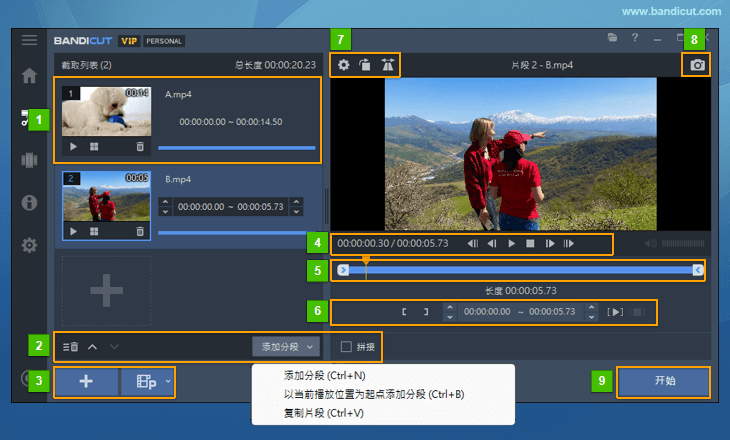Delete the B.mp4 segment

click(x=140, y=231)
